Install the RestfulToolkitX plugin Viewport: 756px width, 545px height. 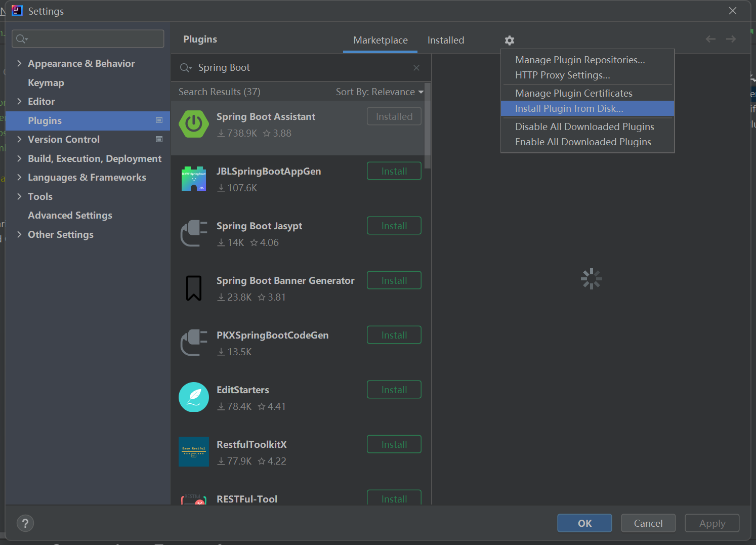tap(394, 444)
